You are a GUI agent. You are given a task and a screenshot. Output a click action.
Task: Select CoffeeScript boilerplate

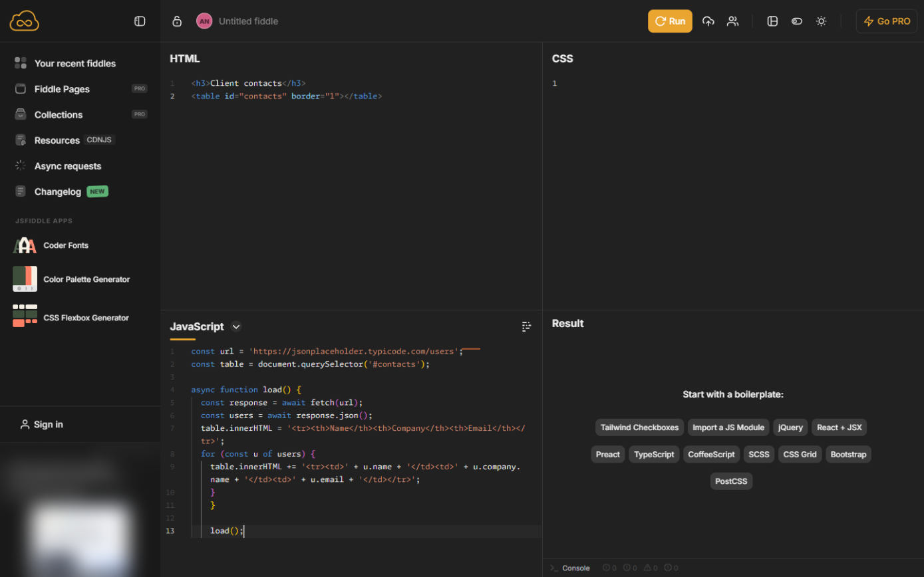click(x=711, y=454)
